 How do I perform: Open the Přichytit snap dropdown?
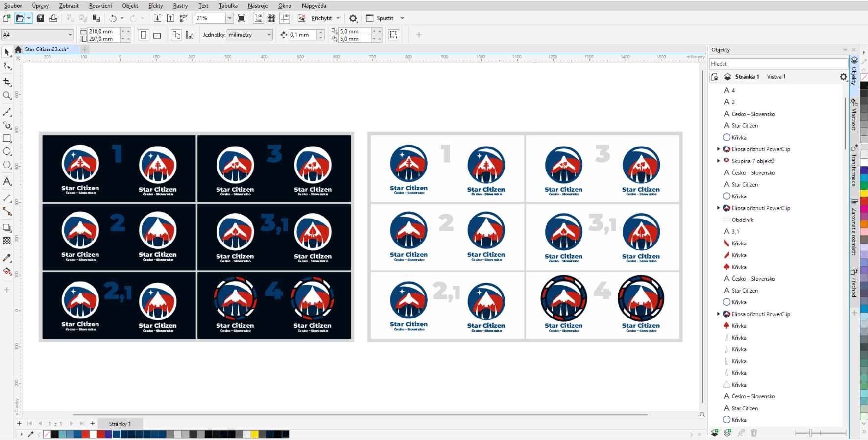338,18
